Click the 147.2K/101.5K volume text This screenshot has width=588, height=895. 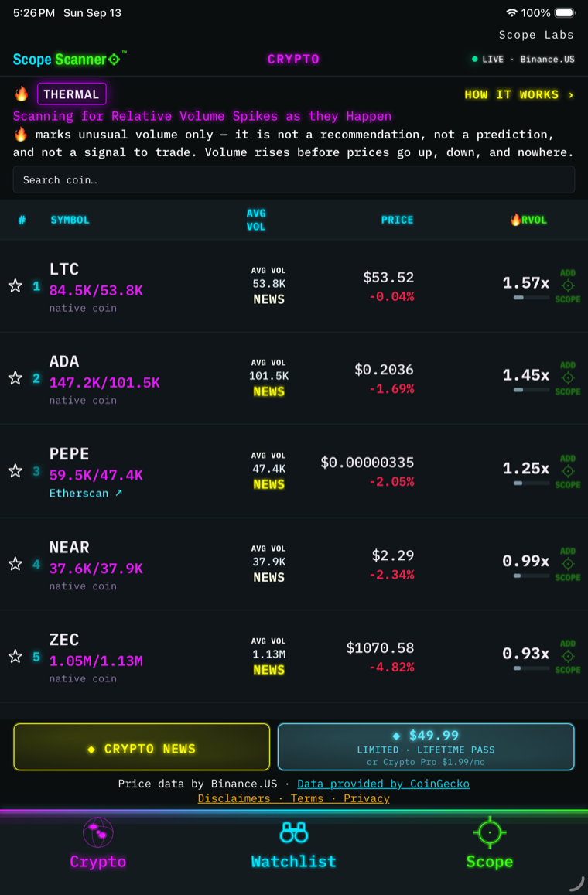(x=104, y=382)
